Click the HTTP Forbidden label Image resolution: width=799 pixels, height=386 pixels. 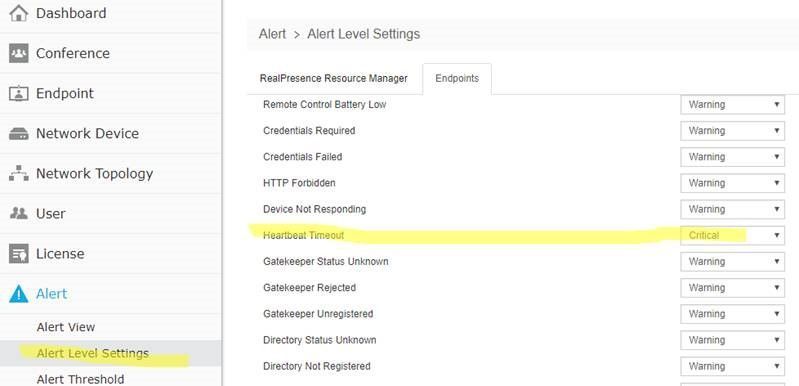tap(299, 183)
